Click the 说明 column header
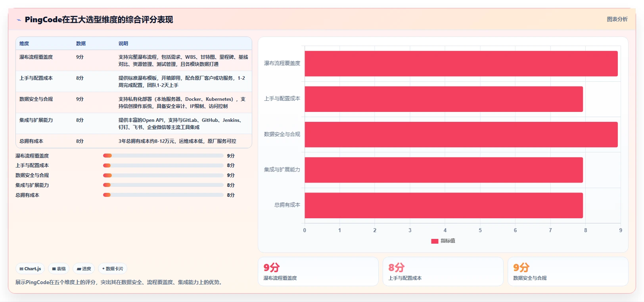Screen dimensions: 644x302 pyautogui.click(x=123, y=44)
